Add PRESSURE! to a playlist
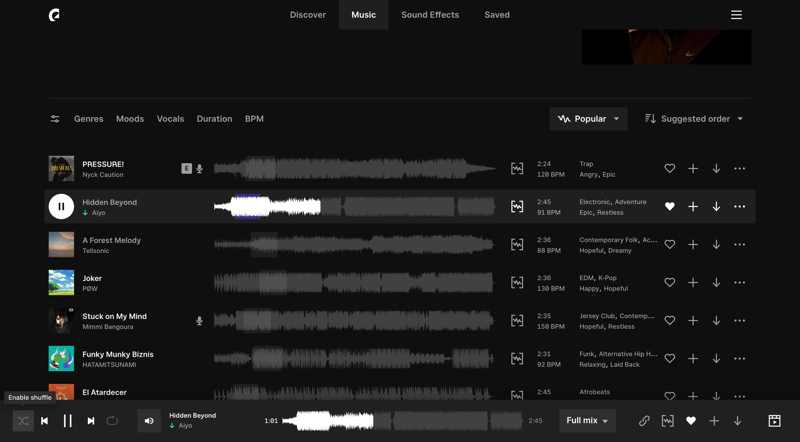This screenshot has width=800, height=442. point(693,168)
